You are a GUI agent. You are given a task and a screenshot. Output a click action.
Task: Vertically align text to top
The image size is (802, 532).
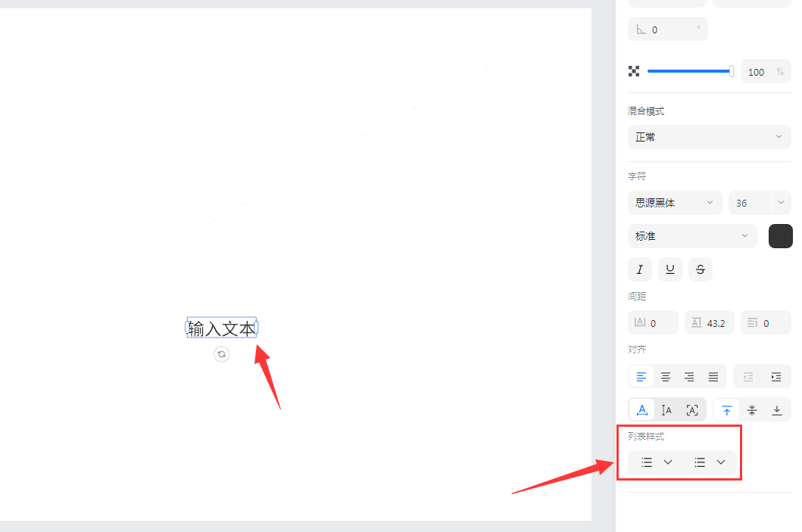click(x=727, y=410)
